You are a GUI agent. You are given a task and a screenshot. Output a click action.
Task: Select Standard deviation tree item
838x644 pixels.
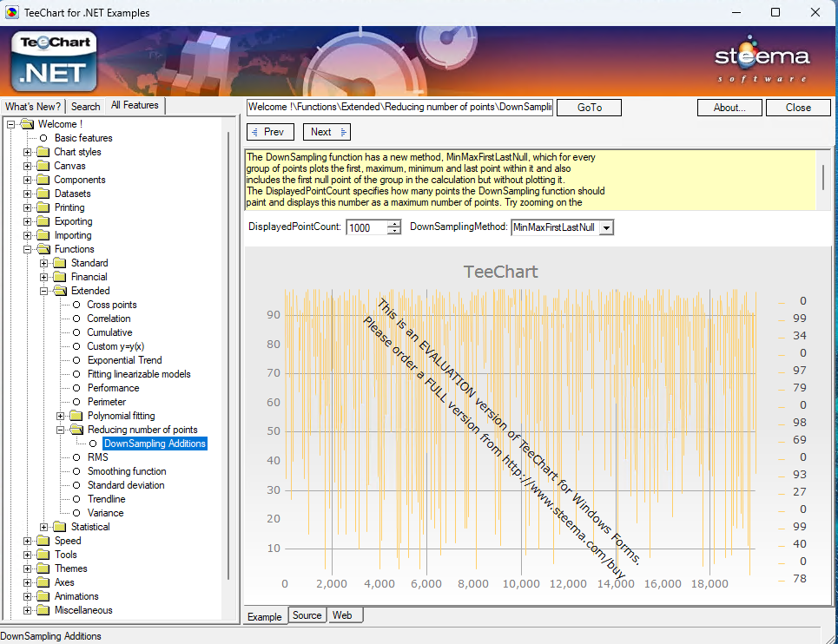(x=126, y=485)
